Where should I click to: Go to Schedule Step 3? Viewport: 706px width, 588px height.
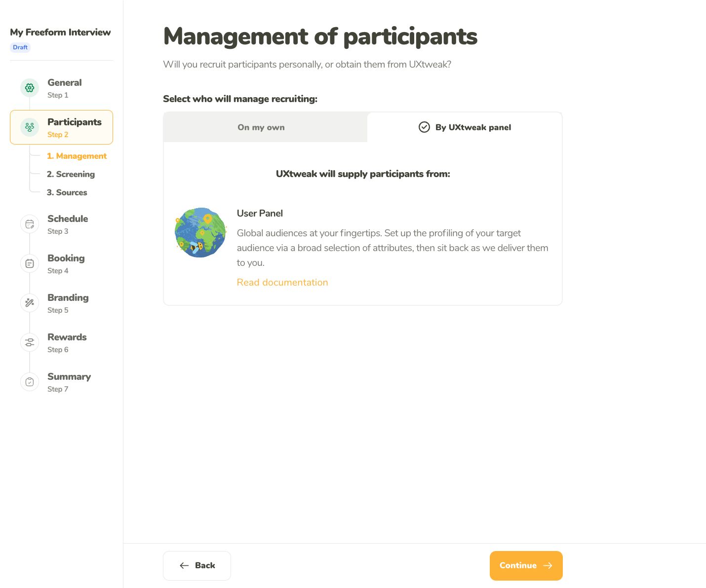click(x=61, y=224)
